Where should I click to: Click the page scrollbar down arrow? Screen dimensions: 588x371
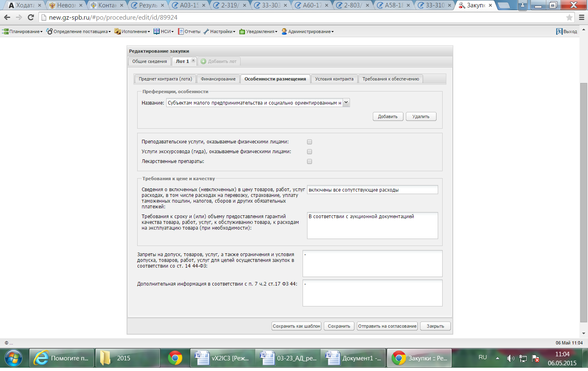pyautogui.click(x=584, y=333)
